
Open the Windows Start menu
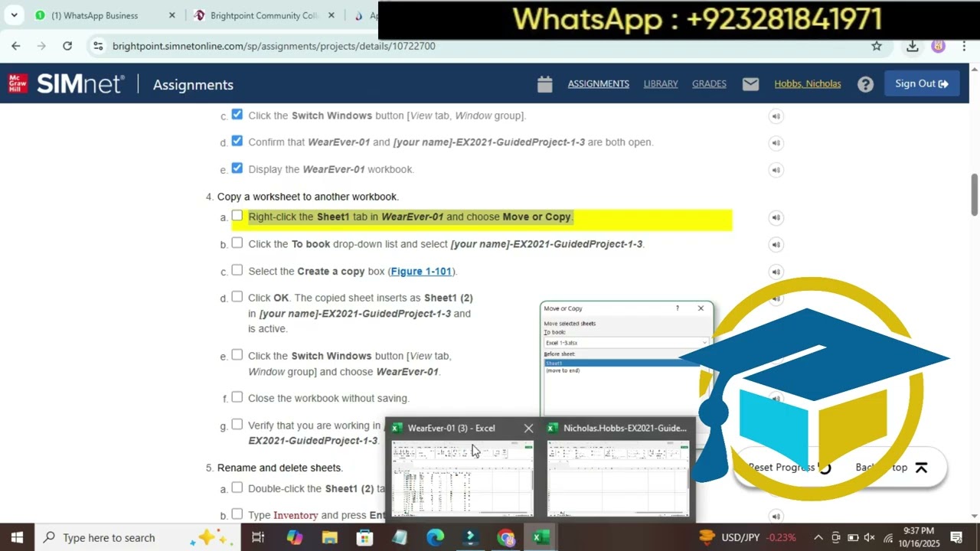coord(17,537)
